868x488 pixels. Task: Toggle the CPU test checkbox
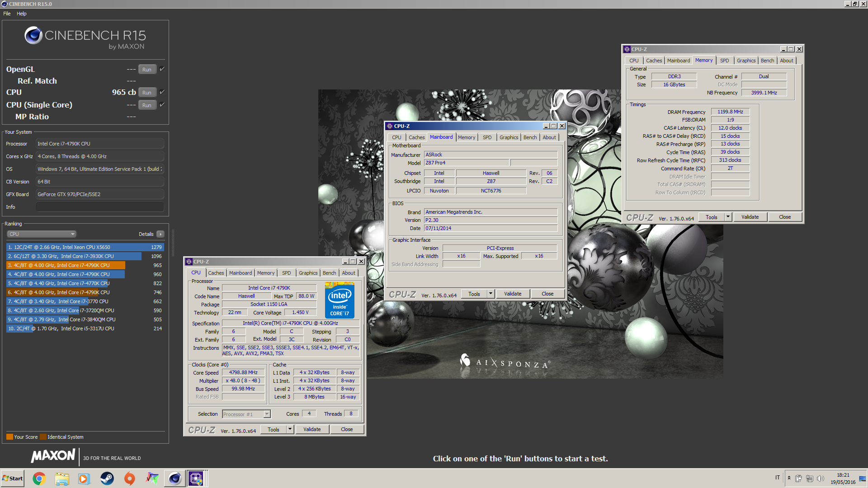pyautogui.click(x=162, y=92)
